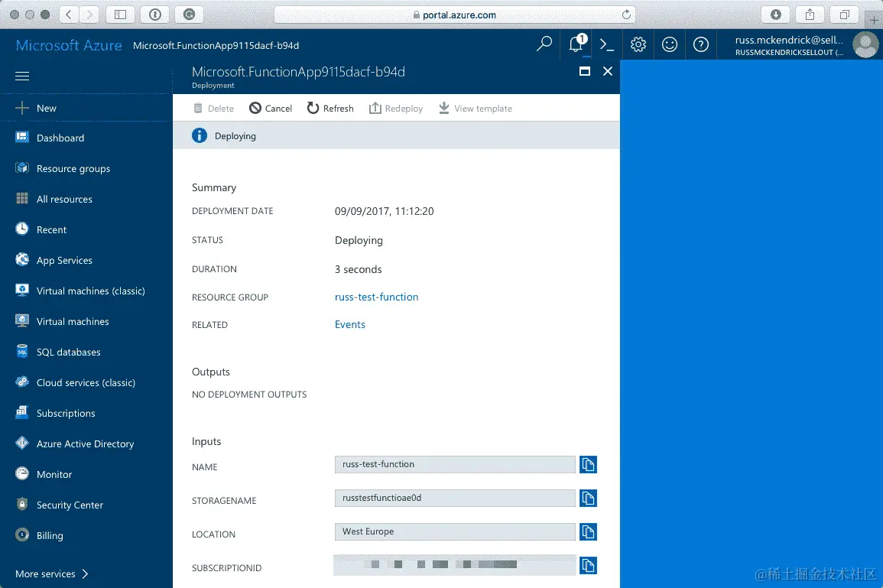Click the STORAGENAME field russtestfunctioae0d

click(455, 499)
